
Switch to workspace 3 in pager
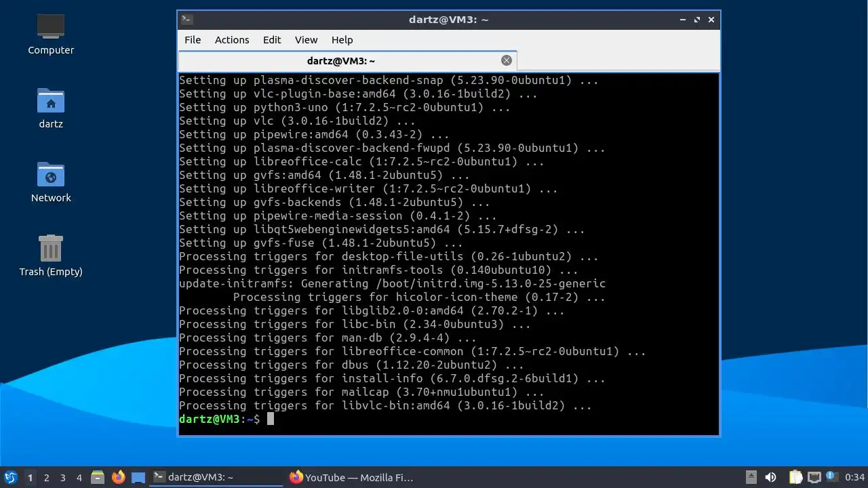point(63,478)
